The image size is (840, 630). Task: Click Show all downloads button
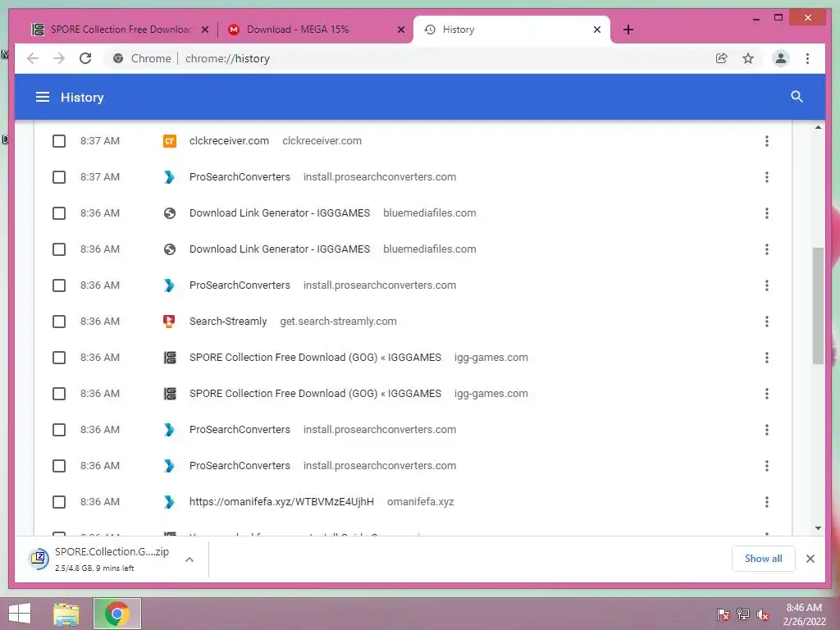coord(764,559)
